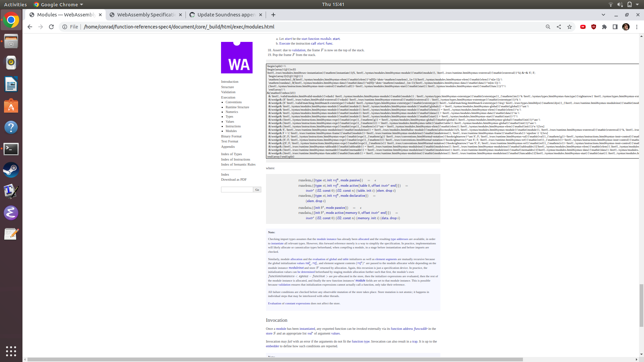Viewport: 644px width, 362px height.
Task: Open the Download as PDF link
Action: click(233, 180)
